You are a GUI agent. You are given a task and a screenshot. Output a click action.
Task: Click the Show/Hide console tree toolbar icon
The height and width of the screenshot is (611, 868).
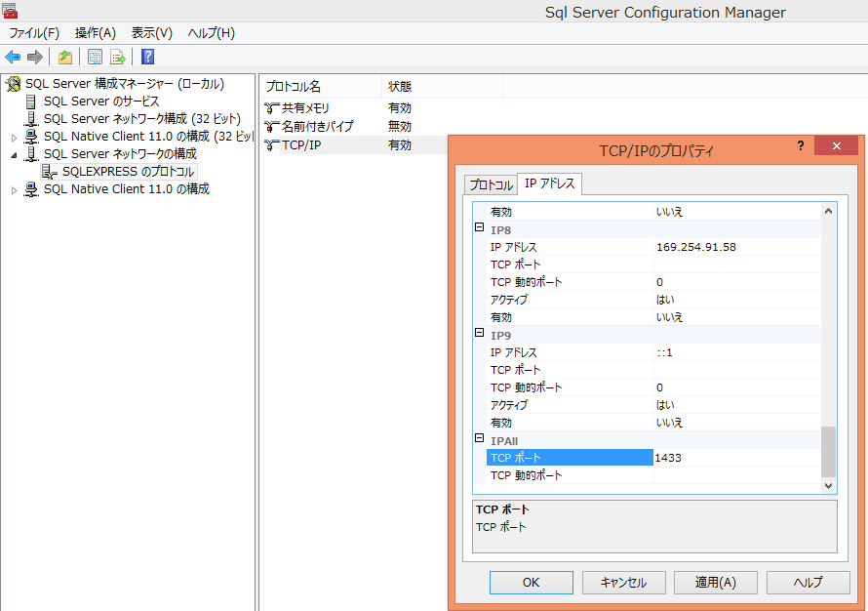coord(96,57)
